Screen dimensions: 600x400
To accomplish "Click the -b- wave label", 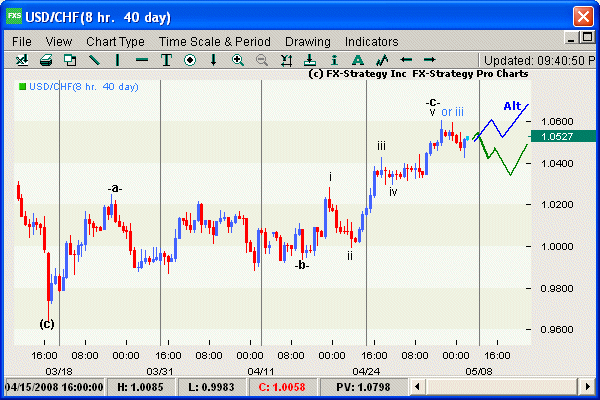I will tap(302, 265).
